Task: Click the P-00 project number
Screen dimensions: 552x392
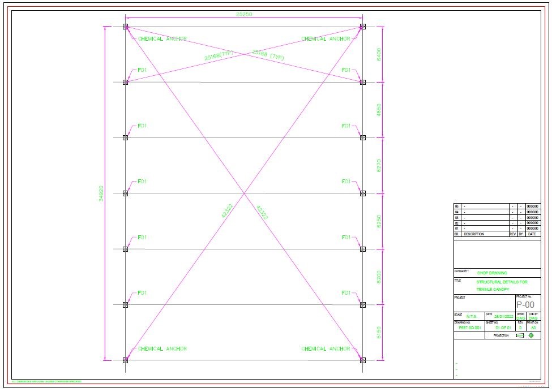Action: coord(525,305)
